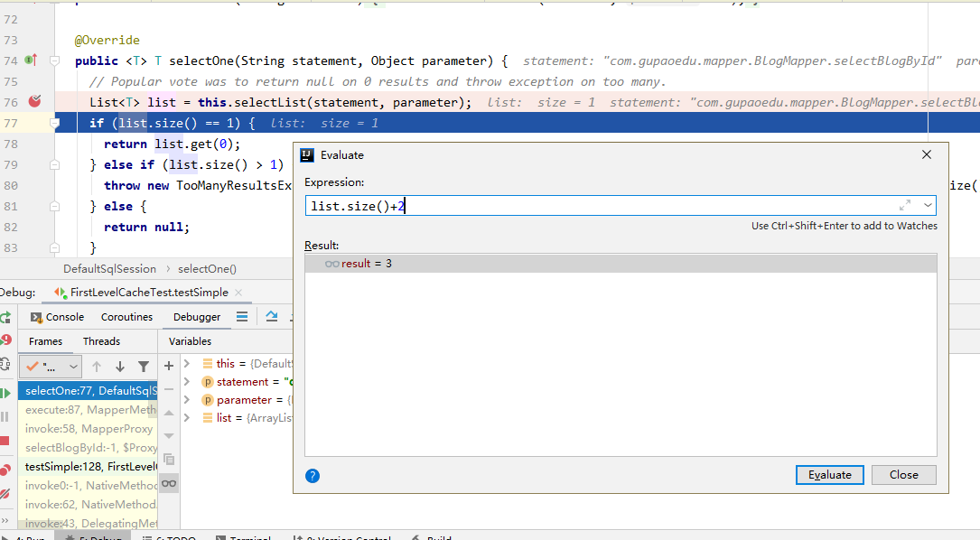The image size is (980, 540).
Task: Open the Frames tab
Action: tap(46, 341)
